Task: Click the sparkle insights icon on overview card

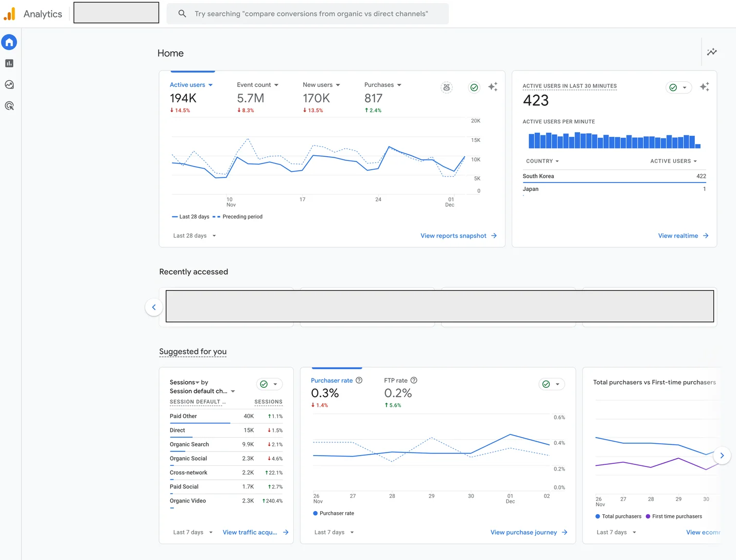Action: (493, 87)
